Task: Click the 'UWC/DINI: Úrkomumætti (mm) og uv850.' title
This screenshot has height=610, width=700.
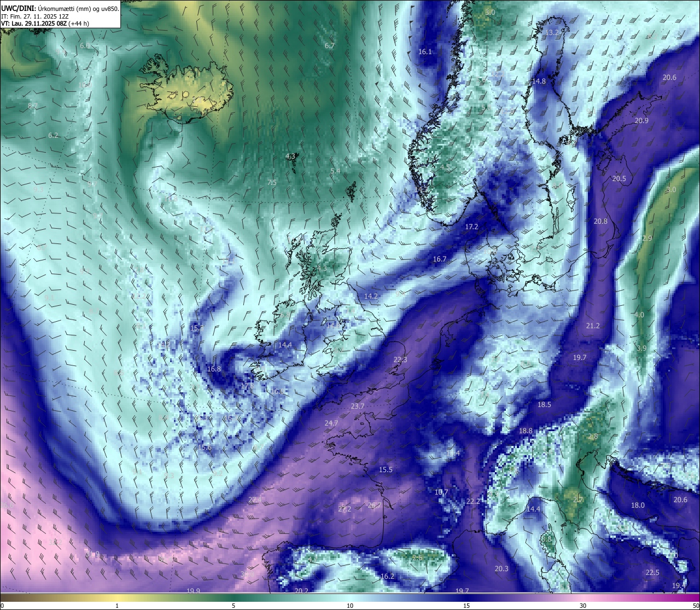Action: click(60, 9)
